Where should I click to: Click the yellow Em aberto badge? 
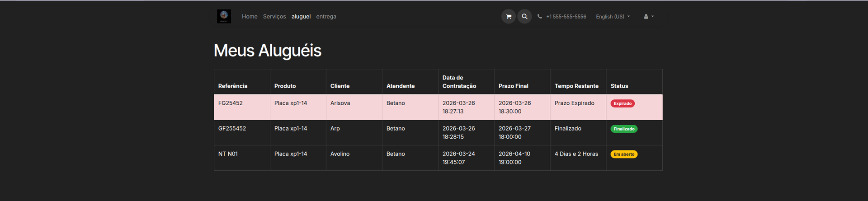624,154
